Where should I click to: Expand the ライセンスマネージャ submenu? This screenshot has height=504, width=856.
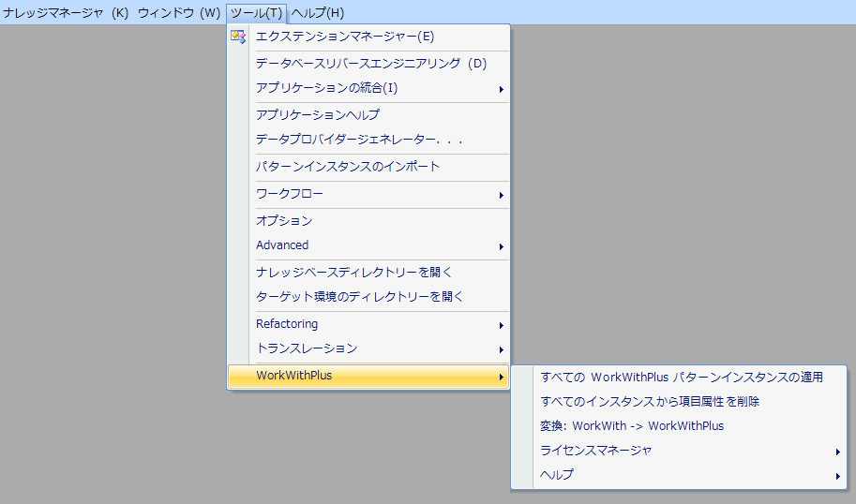point(596,451)
